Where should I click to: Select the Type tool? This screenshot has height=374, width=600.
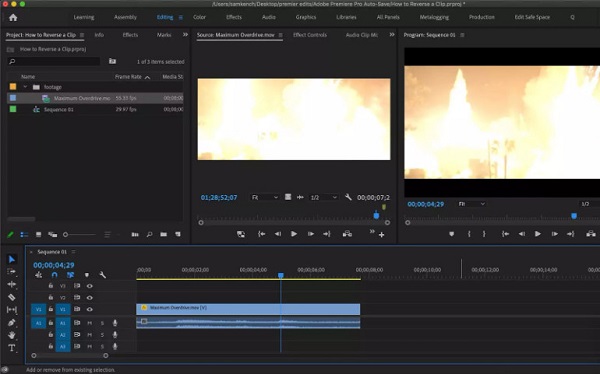click(x=11, y=348)
